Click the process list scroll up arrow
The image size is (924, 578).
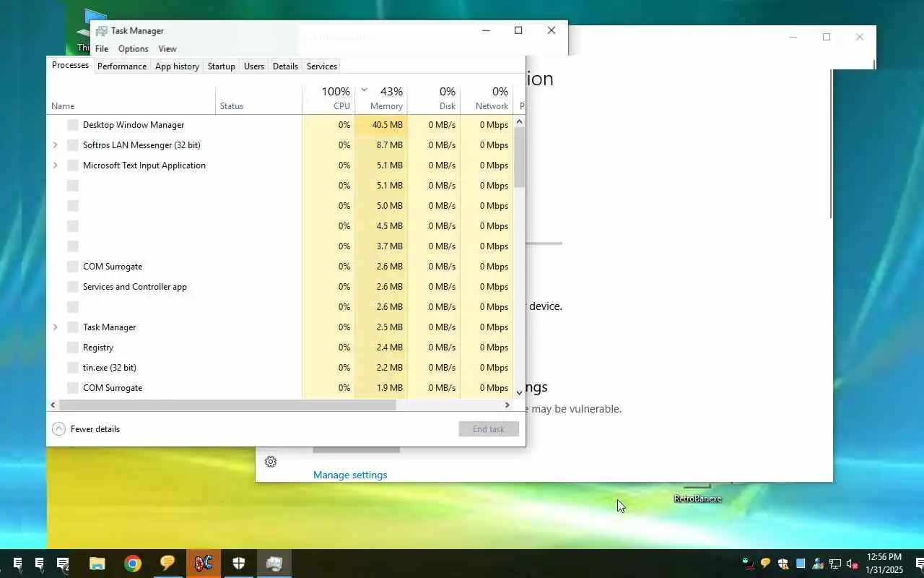tap(519, 121)
